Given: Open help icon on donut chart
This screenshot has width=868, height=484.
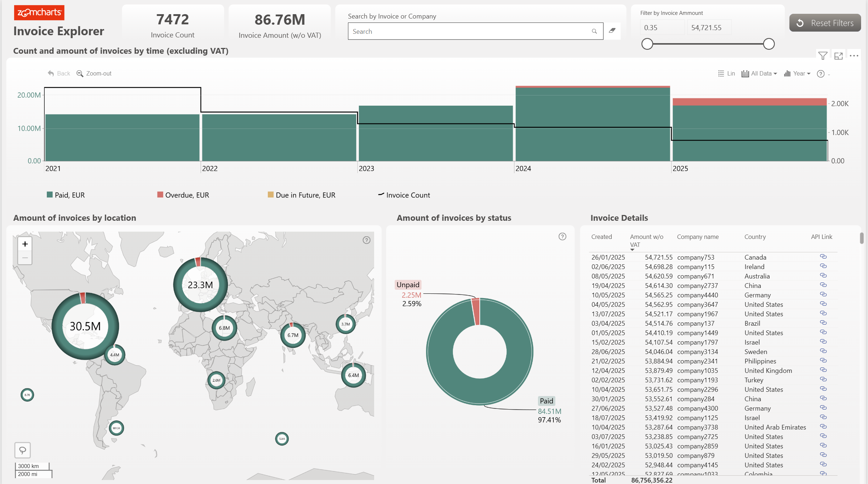Looking at the screenshot, I should pos(562,237).
